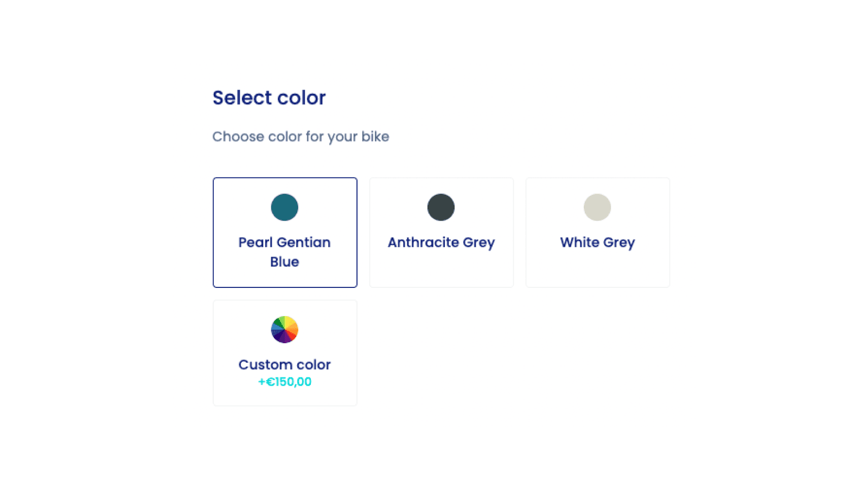
Task: Choose the Anthracite Grey color card
Action: coord(441,233)
